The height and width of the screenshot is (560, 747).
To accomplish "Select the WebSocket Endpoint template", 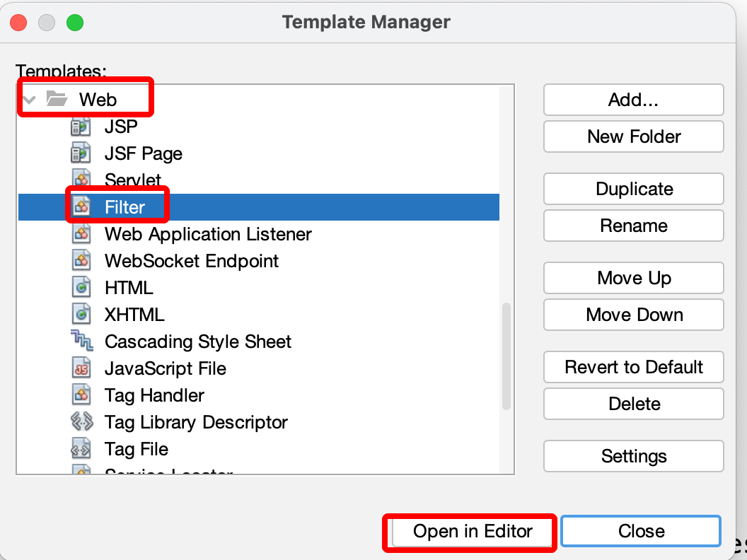I will click(x=191, y=261).
